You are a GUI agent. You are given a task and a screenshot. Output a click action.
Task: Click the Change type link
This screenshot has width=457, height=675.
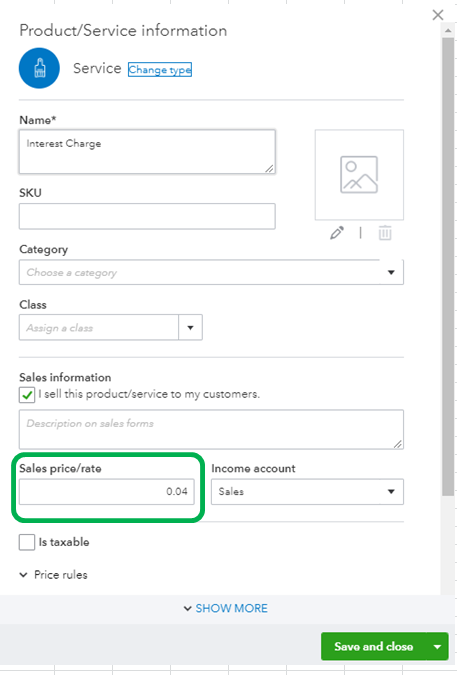coord(160,69)
